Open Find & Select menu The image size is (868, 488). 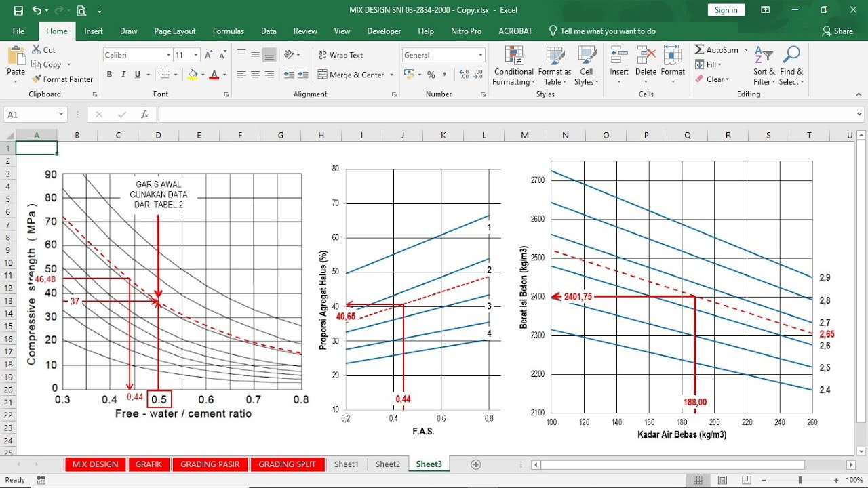click(791, 66)
